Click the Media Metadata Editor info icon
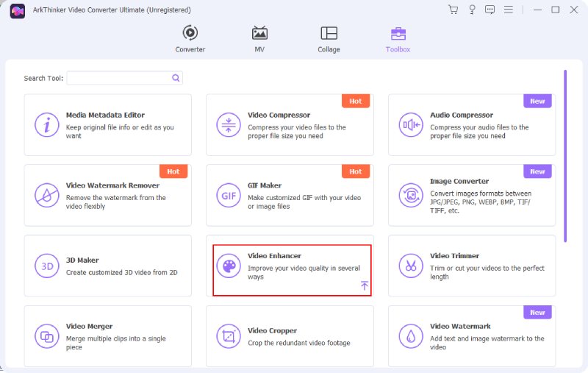588x373 pixels. click(46, 125)
